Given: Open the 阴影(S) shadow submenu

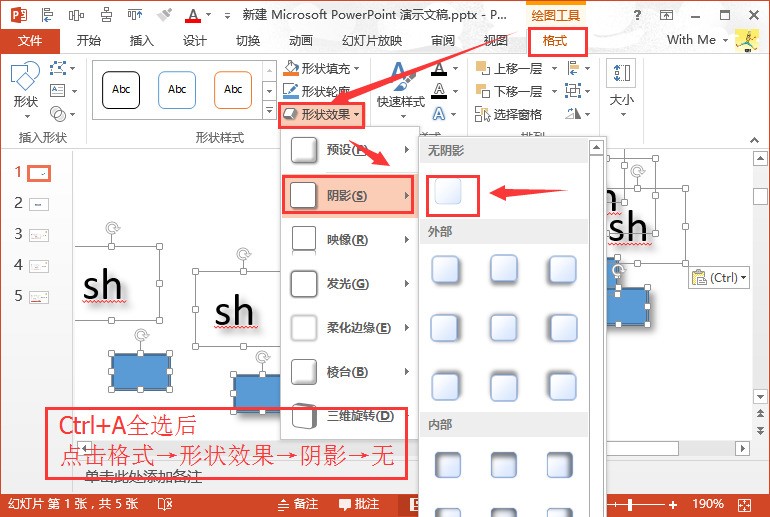Looking at the screenshot, I should [x=349, y=195].
